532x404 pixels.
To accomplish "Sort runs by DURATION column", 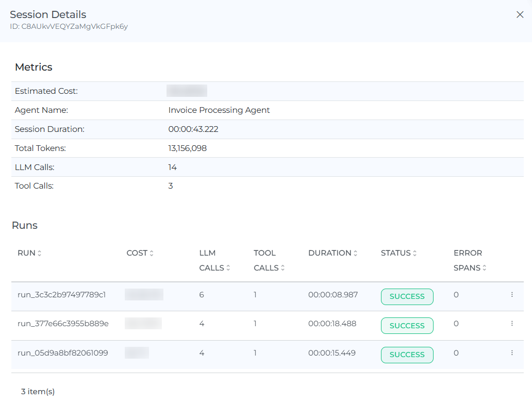I will pyautogui.click(x=333, y=253).
